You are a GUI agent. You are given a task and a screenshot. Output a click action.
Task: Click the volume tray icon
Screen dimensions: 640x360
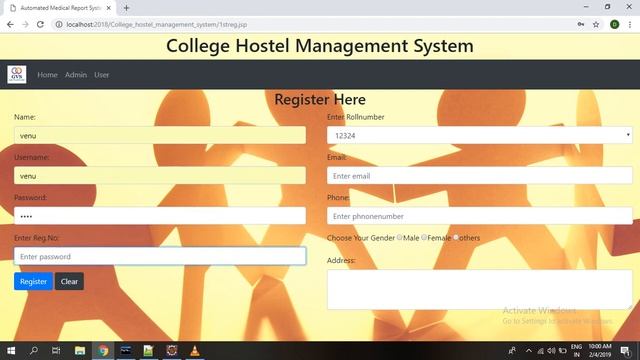[551, 351]
